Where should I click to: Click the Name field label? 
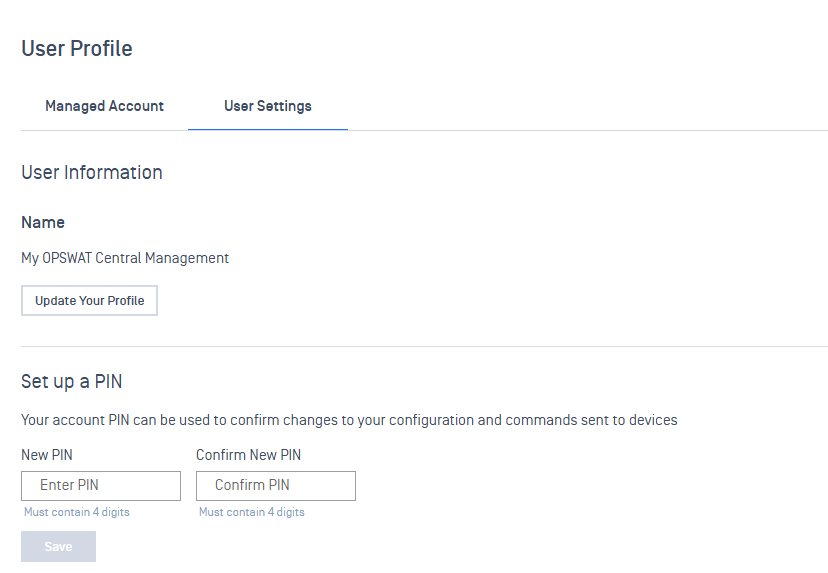coord(43,222)
